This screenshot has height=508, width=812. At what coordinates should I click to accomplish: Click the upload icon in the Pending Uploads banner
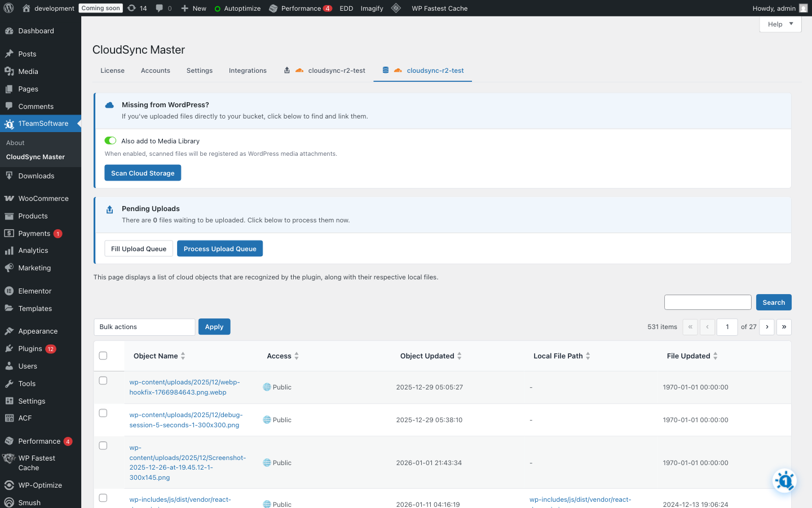[109, 209]
